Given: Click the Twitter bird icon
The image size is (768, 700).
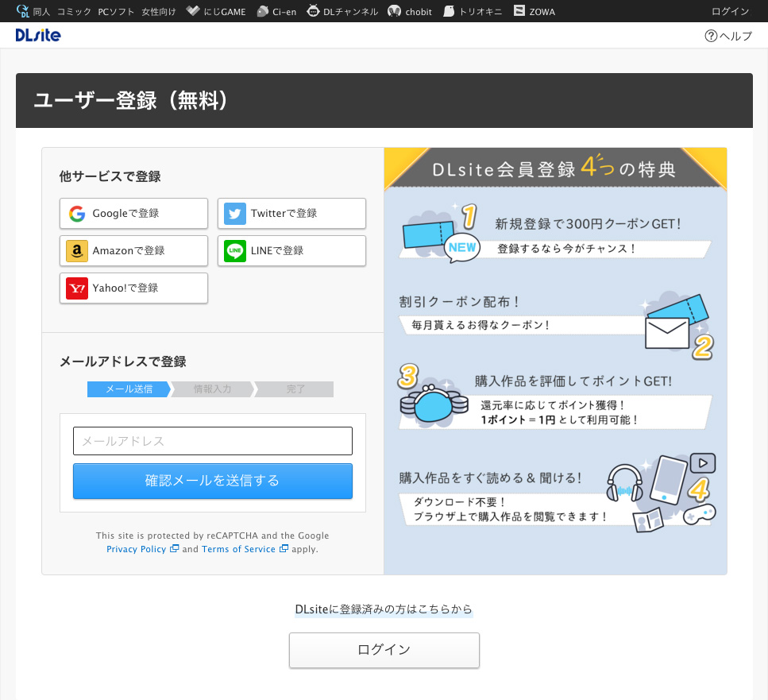Looking at the screenshot, I should point(235,214).
